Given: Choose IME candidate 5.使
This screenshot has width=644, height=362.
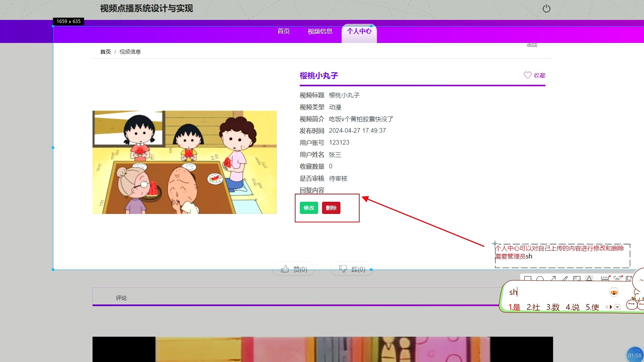Looking at the screenshot, I should click(593, 307).
